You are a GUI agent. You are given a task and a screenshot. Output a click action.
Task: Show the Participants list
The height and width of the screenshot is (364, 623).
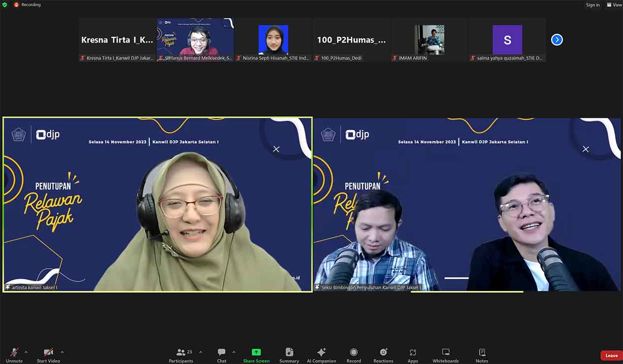181,355
